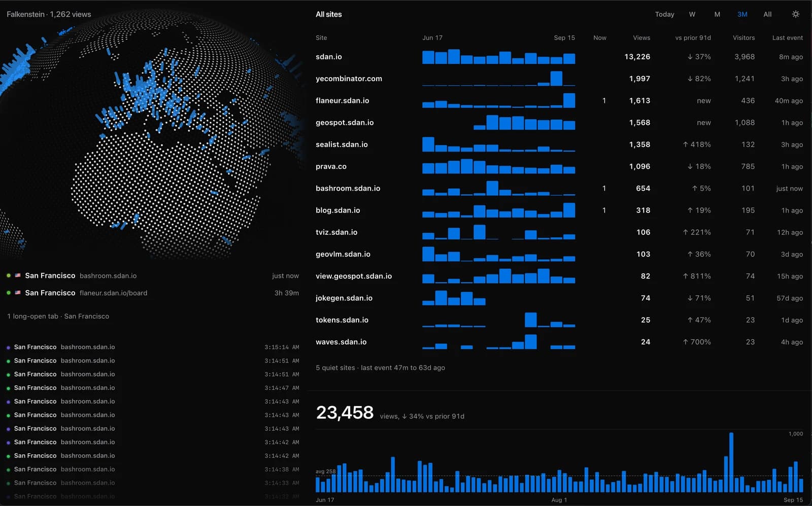Click the 57d ago last event

click(x=790, y=298)
